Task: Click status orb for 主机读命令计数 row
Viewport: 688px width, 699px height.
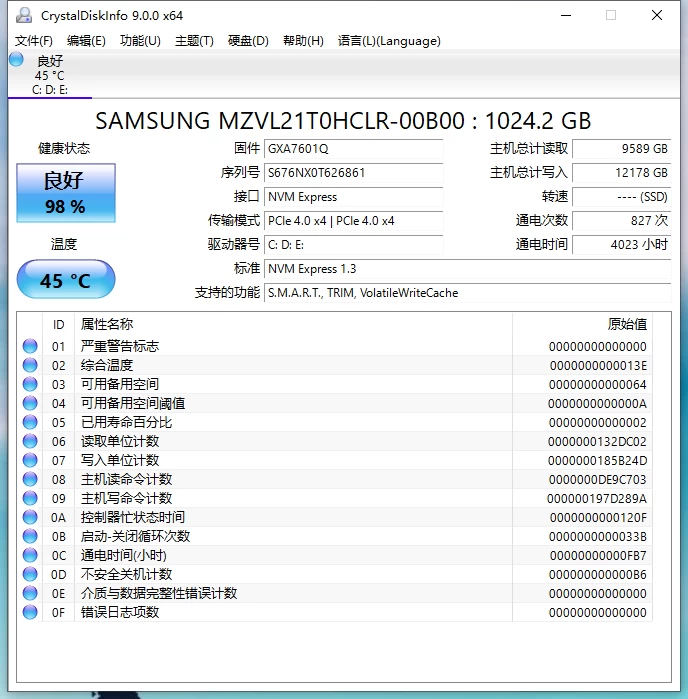Action: [30, 479]
